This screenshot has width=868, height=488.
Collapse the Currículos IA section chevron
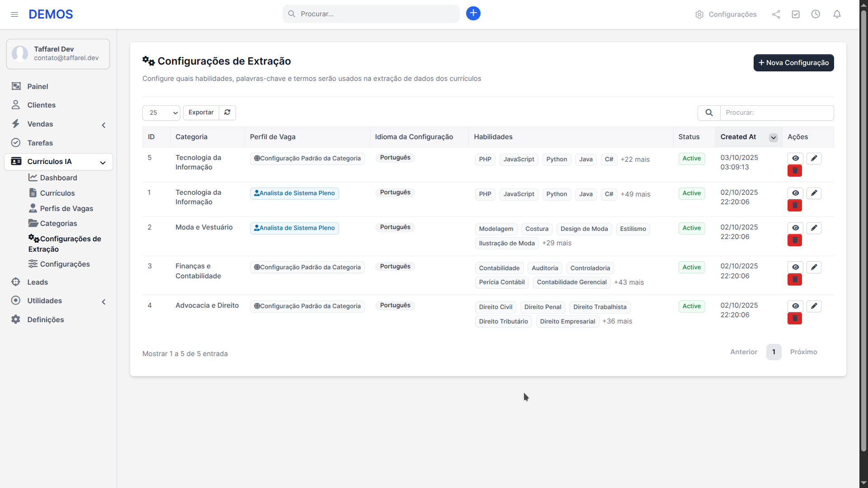[x=103, y=162]
